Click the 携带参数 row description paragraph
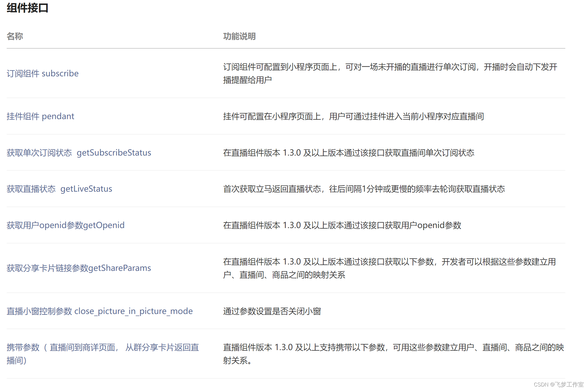588x390 pixels. [393, 347]
